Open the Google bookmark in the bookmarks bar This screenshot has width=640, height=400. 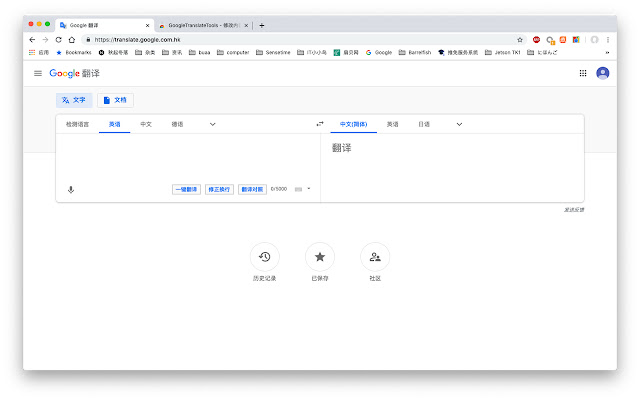point(379,52)
